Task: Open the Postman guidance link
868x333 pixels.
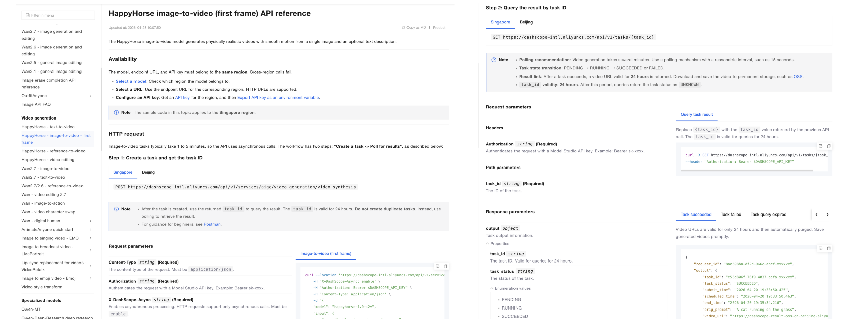Action: pyautogui.click(x=212, y=224)
